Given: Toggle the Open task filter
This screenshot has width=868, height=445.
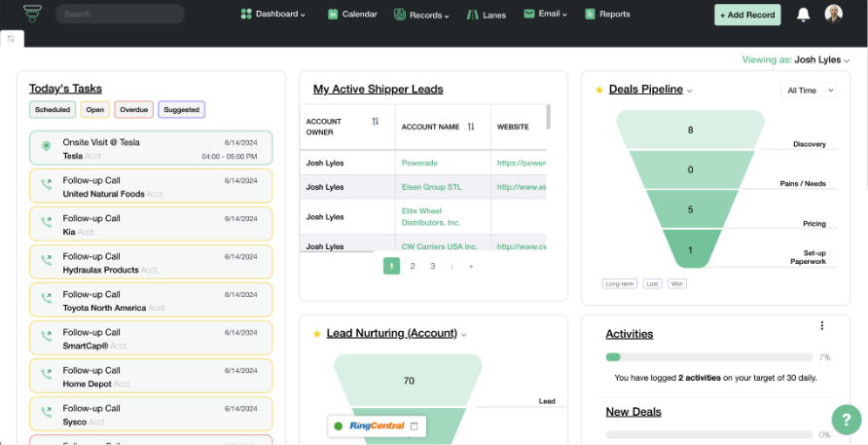Looking at the screenshot, I should (95, 110).
